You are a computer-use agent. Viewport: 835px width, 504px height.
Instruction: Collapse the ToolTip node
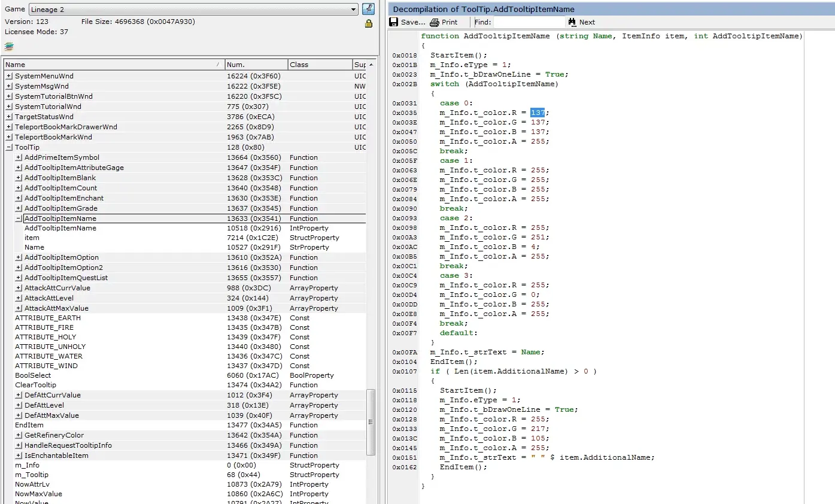[9, 147]
